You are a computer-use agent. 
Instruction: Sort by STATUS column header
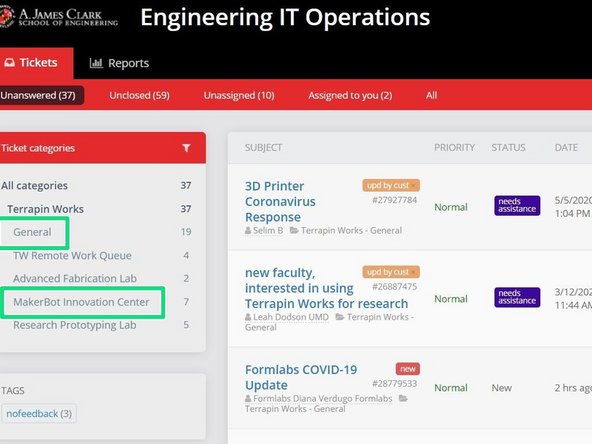click(x=508, y=148)
